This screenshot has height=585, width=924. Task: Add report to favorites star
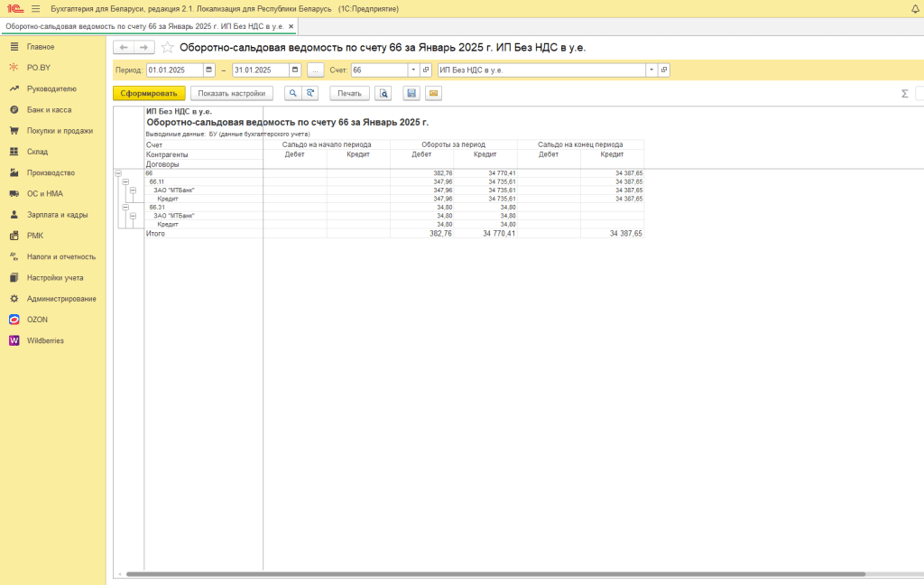pyautogui.click(x=167, y=48)
